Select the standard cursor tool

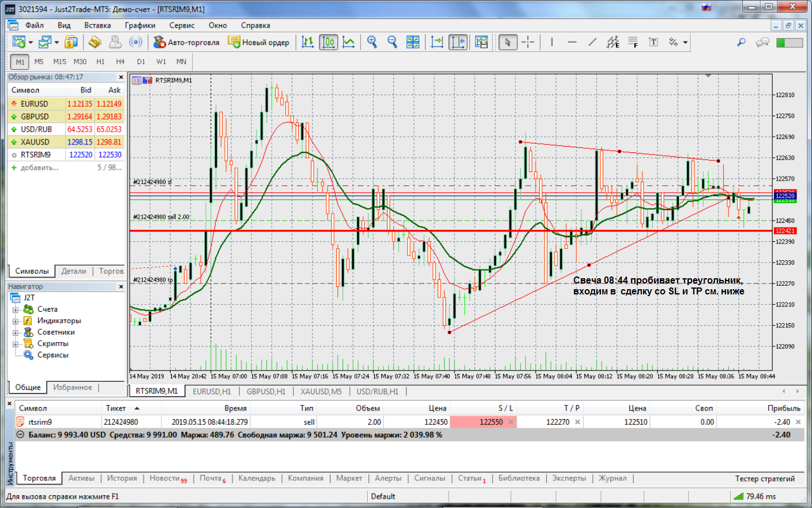(507, 42)
